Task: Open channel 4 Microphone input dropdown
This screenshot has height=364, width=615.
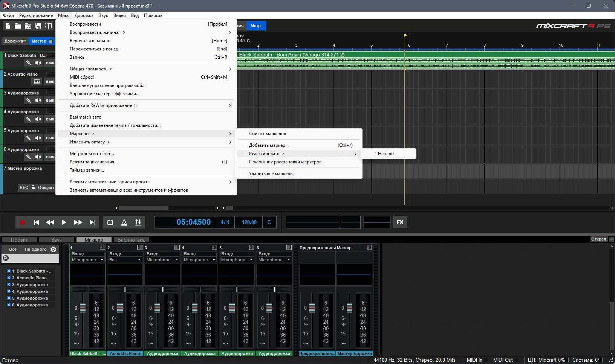Action: point(199,260)
